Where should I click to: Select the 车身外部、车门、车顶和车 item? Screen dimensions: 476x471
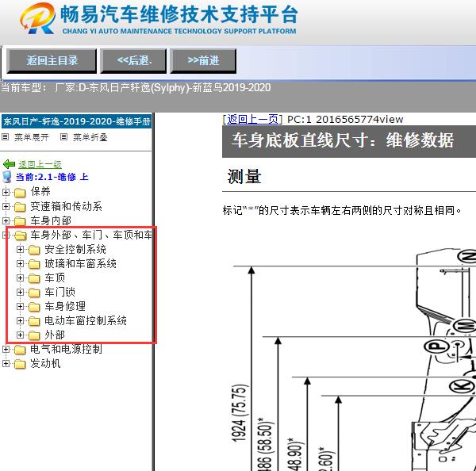[x=91, y=235]
